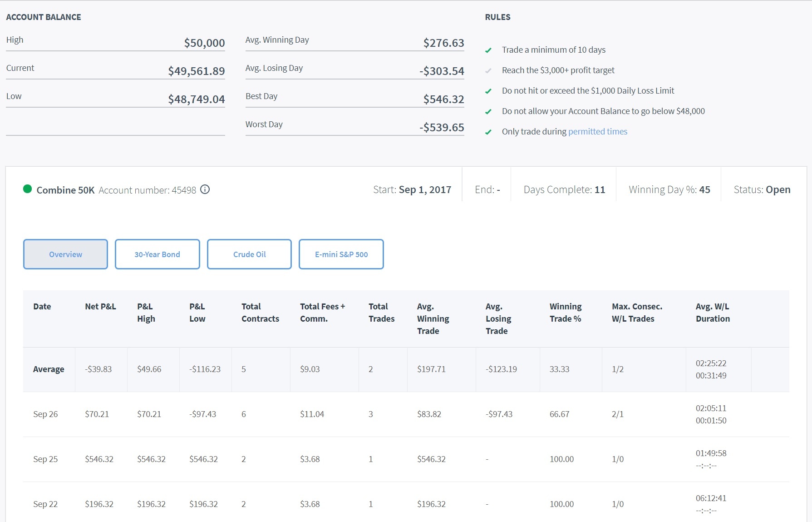This screenshot has height=522, width=812.
Task: Select the Sep 26 row date
Action: (x=45, y=414)
